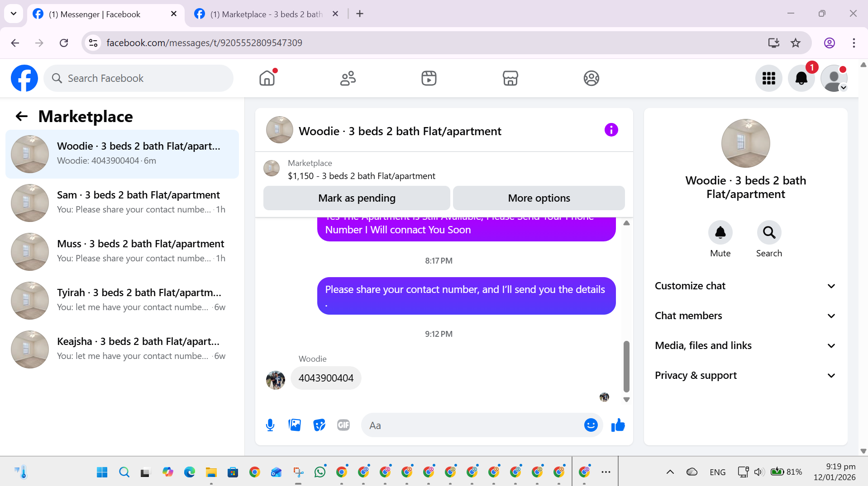Click the chat scrollbar thumb
This screenshot has height=486, width=868.
[x=626, y=366]
